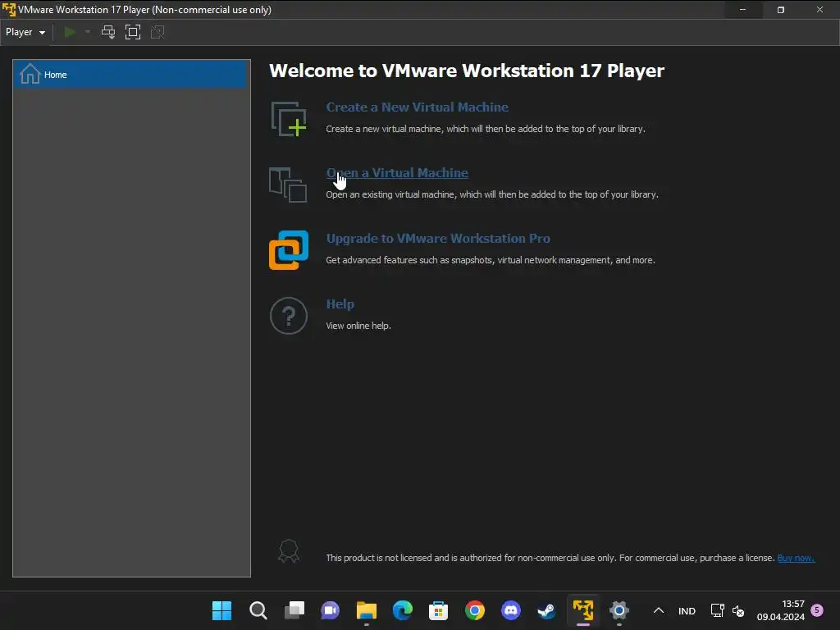Click the green Power On play button
The width and height of the screenshot is (840, 630).
click(x=70, y=32)
